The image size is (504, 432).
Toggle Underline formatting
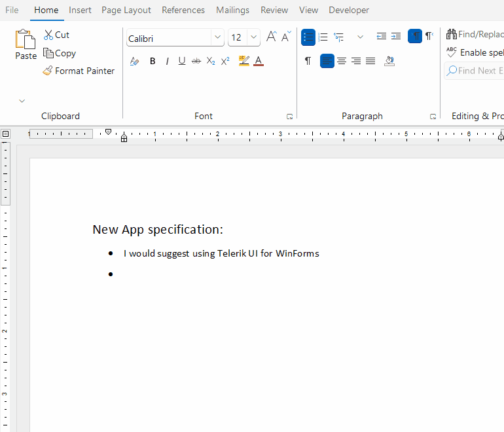pos(181,61)
